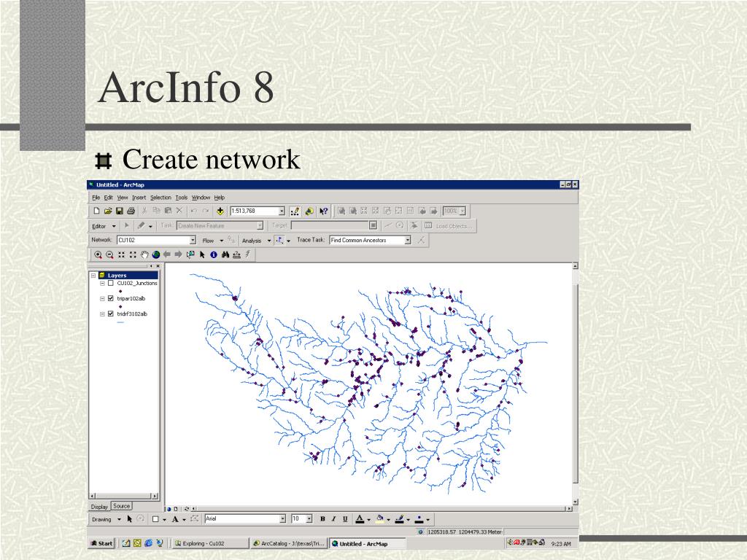
Task: Toggle Underline text formatting
Action: coord(345,519)
